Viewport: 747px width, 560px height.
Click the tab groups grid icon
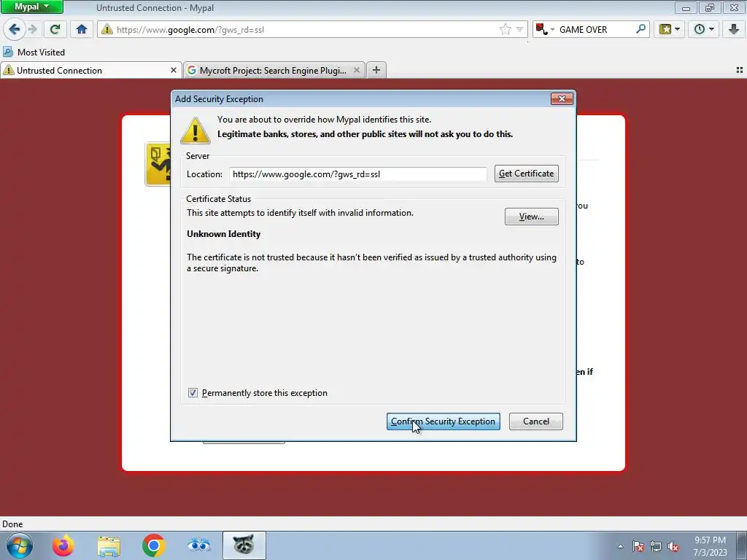pyautogui.click(x=740, y=71)
